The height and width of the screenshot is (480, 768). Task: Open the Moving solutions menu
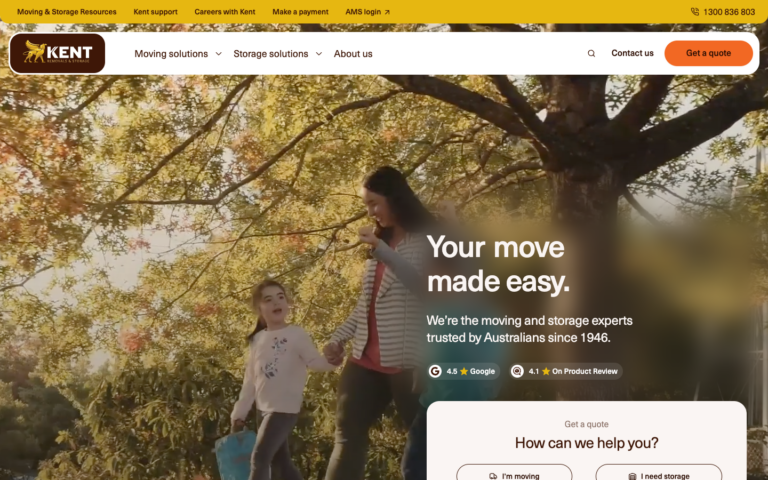tap(171, 54)
